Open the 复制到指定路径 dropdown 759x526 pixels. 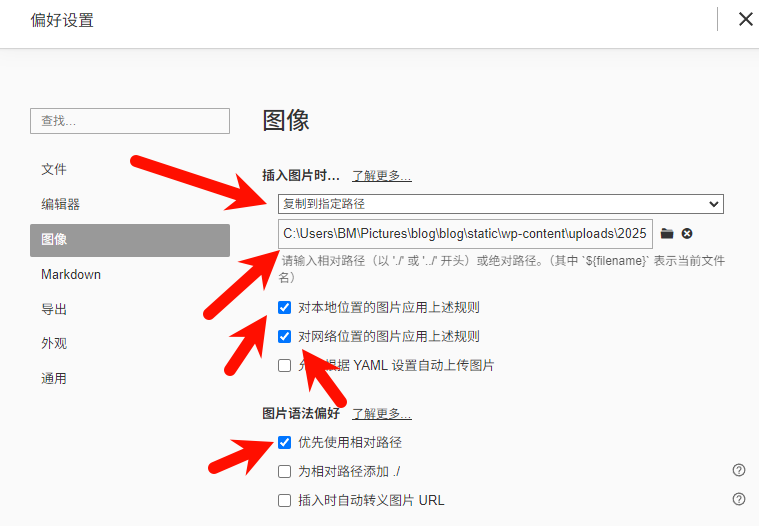click(x=501, y=204)
